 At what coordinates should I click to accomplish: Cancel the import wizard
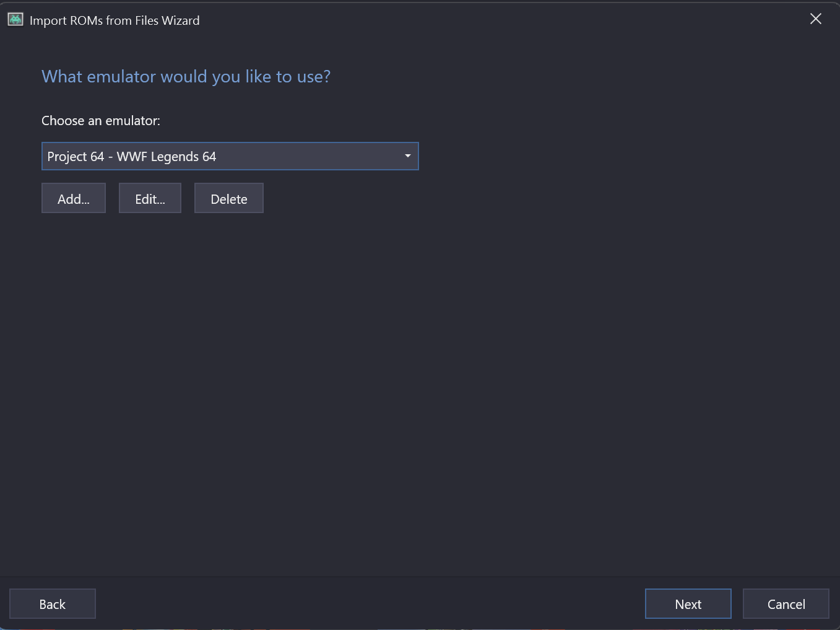[786, 604]
